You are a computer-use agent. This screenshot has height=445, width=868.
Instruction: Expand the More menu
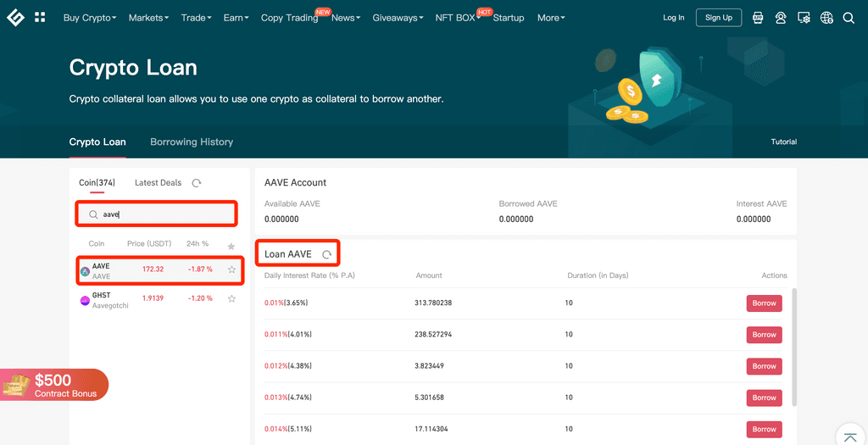(551, 18)
